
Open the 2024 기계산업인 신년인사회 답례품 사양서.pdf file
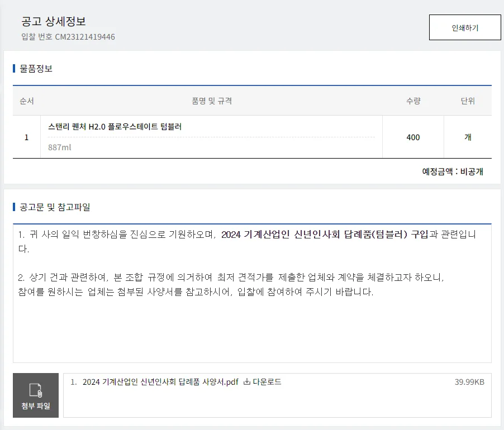[162, 382]
